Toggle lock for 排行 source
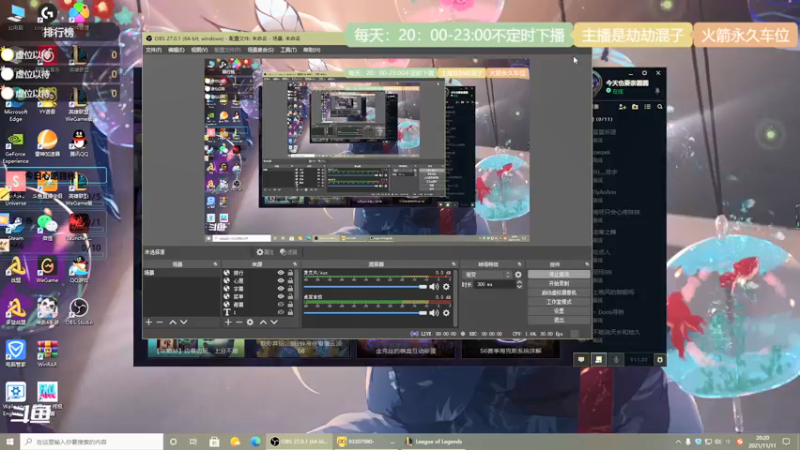The image size is (800, 450). (290, 273)
